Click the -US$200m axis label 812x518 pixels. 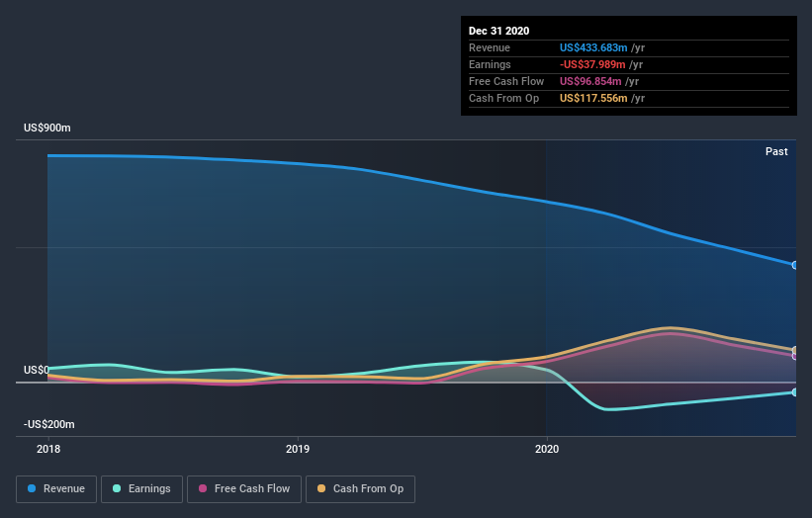(x=49, y=424)
